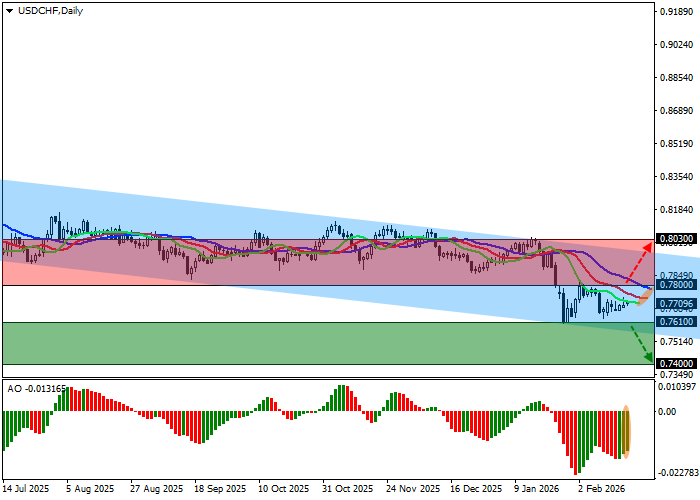Click the 0.00 level on the AO scale

pyautogui.click(x=668, y=411)
